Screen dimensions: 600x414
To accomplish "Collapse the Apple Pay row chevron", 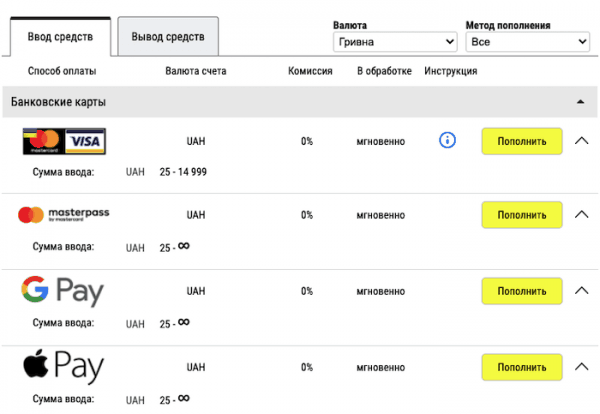I will (x=582, y=367).
